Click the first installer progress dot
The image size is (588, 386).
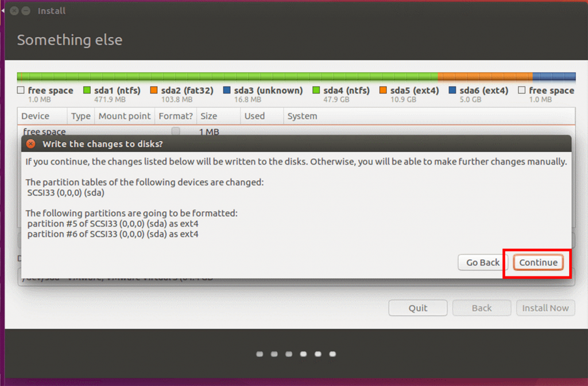coord(260,354)
